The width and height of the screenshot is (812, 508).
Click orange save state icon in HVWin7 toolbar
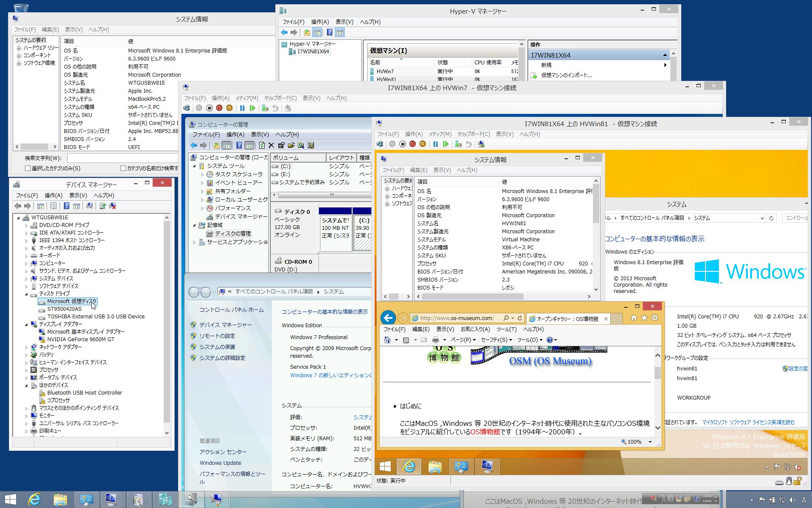tap(229, 108)
